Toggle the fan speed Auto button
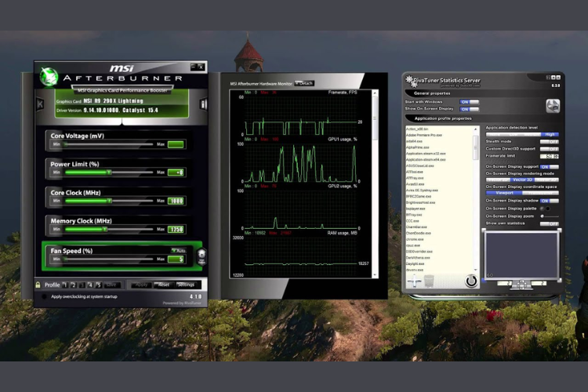 pyautogui.click(x=179, y=250)
